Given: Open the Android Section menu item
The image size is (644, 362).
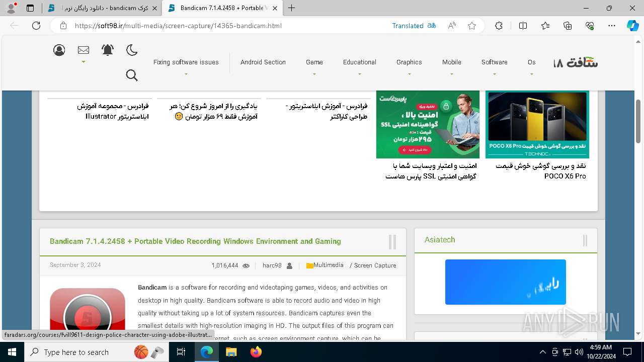Looking at the screenshot, I should click(263, 62).
